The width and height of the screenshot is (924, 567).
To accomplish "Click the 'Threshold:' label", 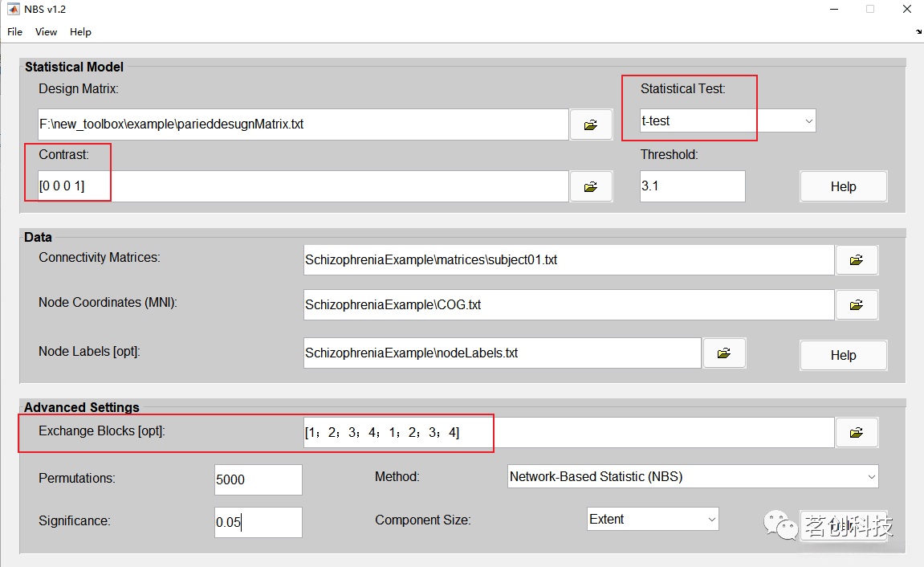I will click(669, 154).
